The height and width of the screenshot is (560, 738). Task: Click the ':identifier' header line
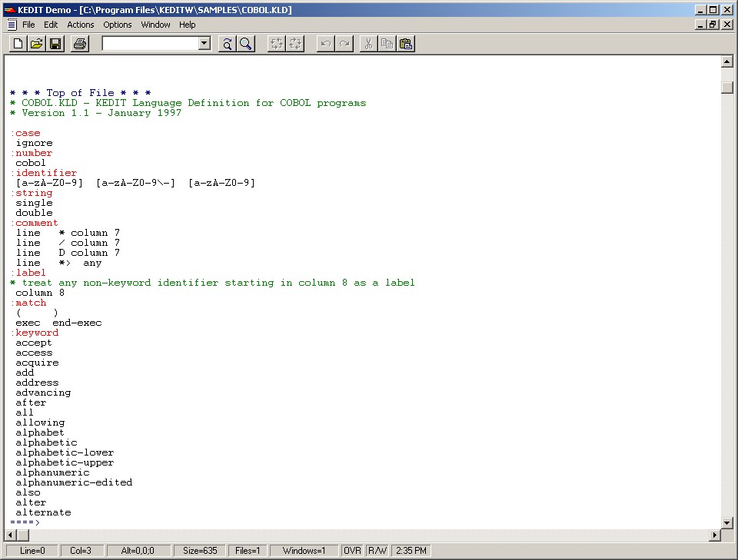44,173
